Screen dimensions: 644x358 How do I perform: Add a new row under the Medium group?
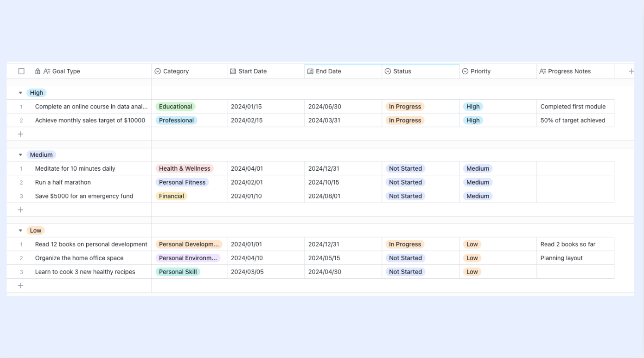[x=20, y=210]
